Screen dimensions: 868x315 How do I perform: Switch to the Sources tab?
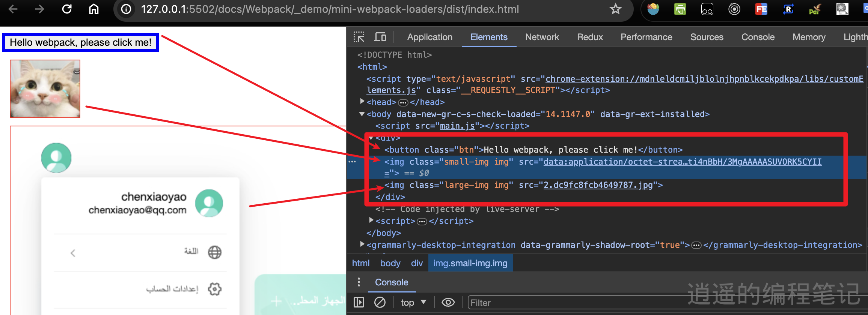click(707, 37)
